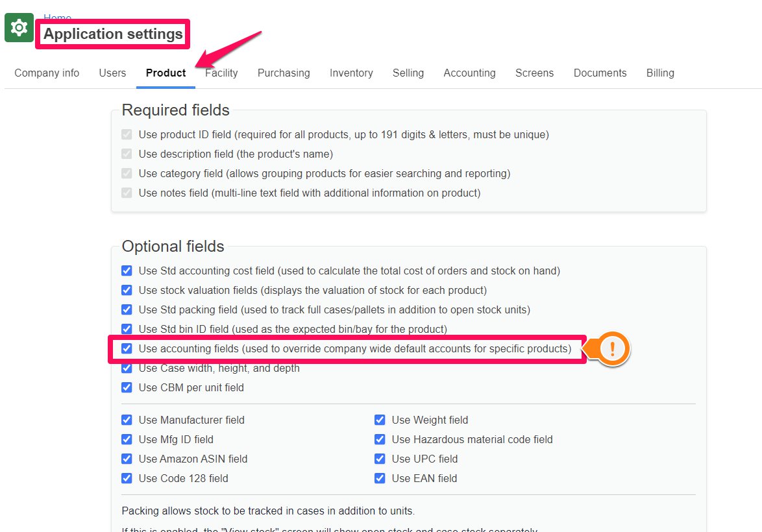Image resolution: width=762 pixels, height=532 pixels.
Task: Switch to the Company info tab
Action: pyautogui.click(x=47, y=73)
